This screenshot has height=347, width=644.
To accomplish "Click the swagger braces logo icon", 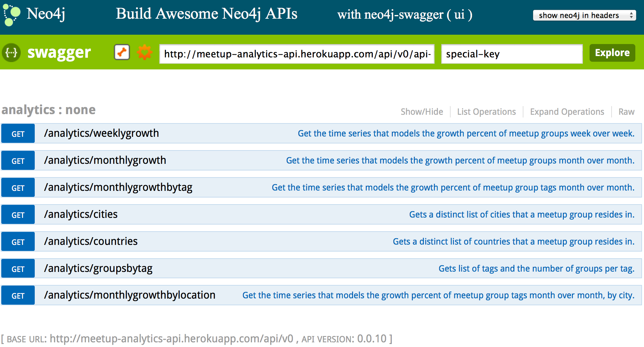I will (x=11, y=53).
